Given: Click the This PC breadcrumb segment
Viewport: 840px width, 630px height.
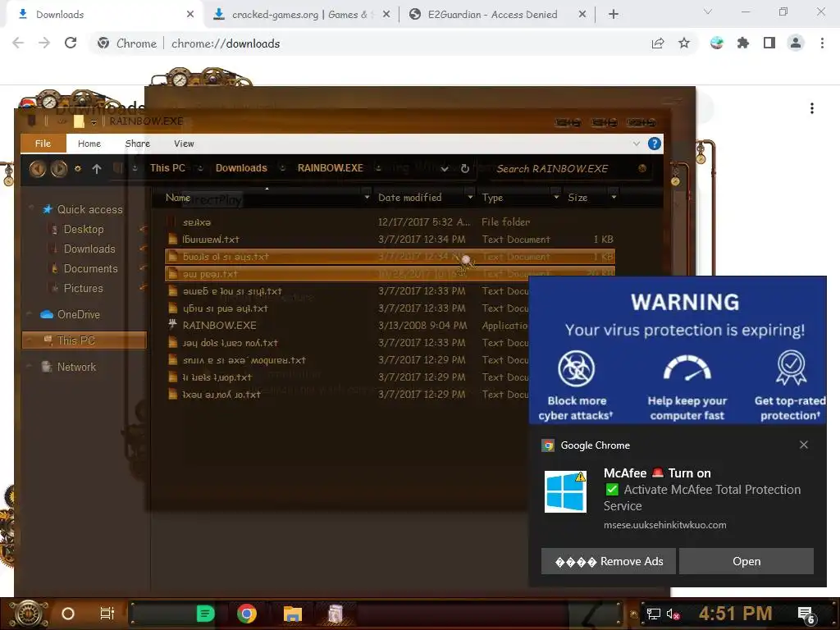Looking at the screenshot, I should point(167,168).
